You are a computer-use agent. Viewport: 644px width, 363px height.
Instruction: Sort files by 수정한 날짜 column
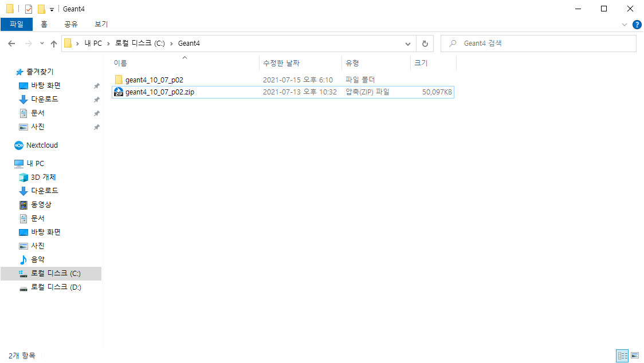[281, 63]
